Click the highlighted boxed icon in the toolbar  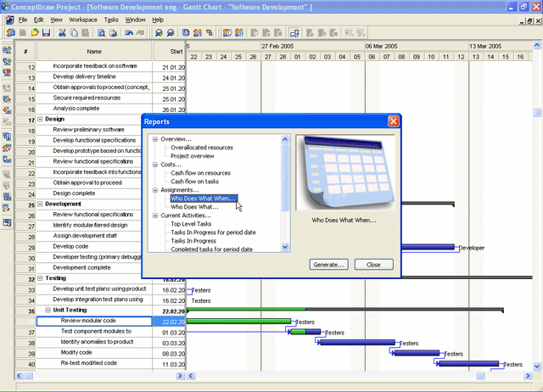point(294,33)
